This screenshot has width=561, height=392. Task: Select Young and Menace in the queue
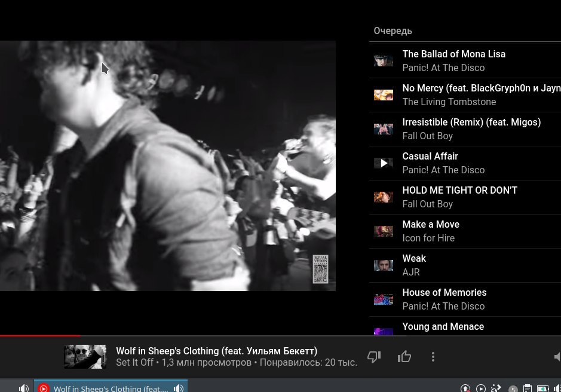click(465, 326)
